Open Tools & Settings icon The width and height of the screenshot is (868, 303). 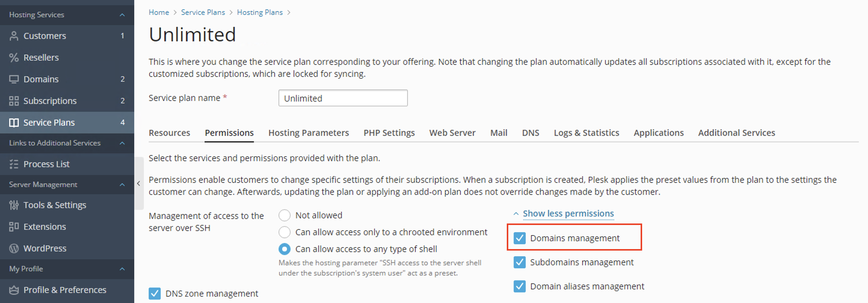pos(14,205)
